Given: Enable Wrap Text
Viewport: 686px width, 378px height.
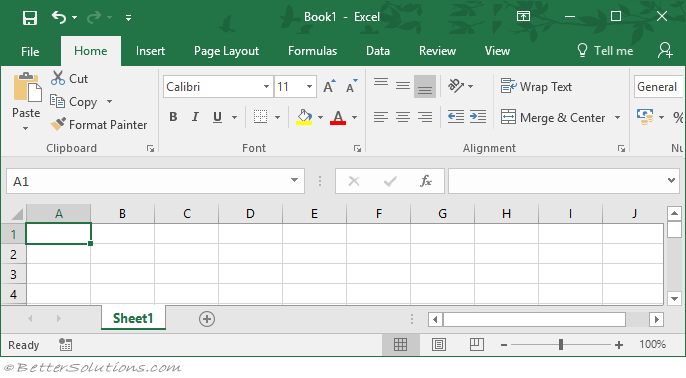Looking at the screenshot, I should pos(536,87).
